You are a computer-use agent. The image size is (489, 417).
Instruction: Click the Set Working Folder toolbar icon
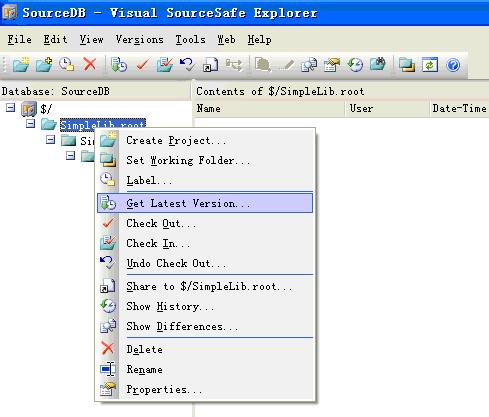point(407,64)
